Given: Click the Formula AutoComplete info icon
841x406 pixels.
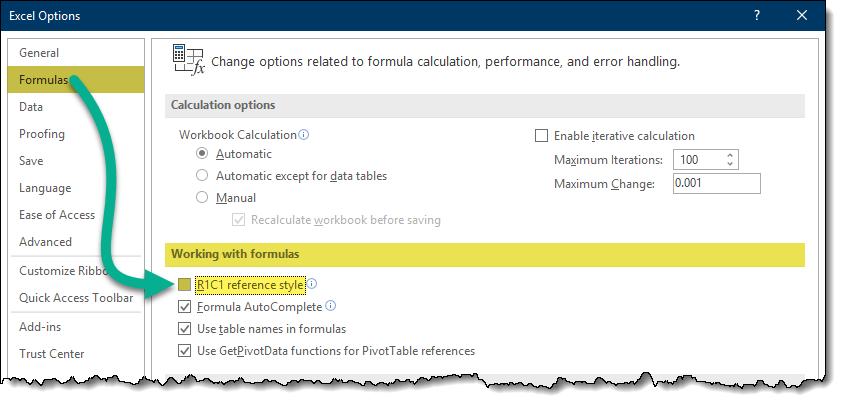Looking at the screenshot, I should pyautogui.click(x=331, y=307).
